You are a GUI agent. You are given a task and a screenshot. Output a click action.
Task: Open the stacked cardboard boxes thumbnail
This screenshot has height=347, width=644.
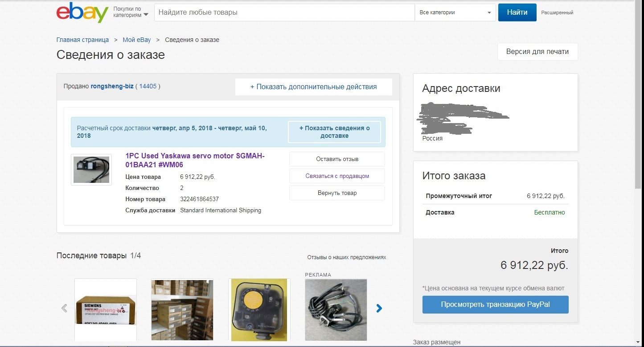point(182,310)
